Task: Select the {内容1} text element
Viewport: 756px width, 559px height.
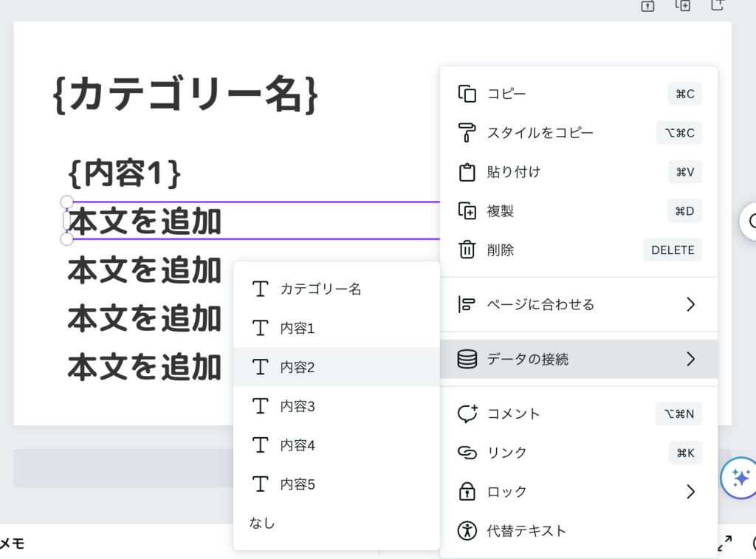Action: [x=125, y=174]
